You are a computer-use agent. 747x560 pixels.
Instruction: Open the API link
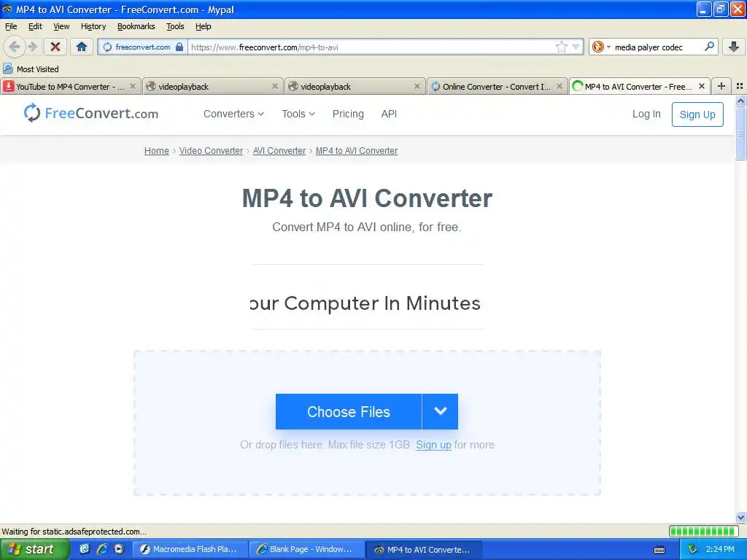389,114
